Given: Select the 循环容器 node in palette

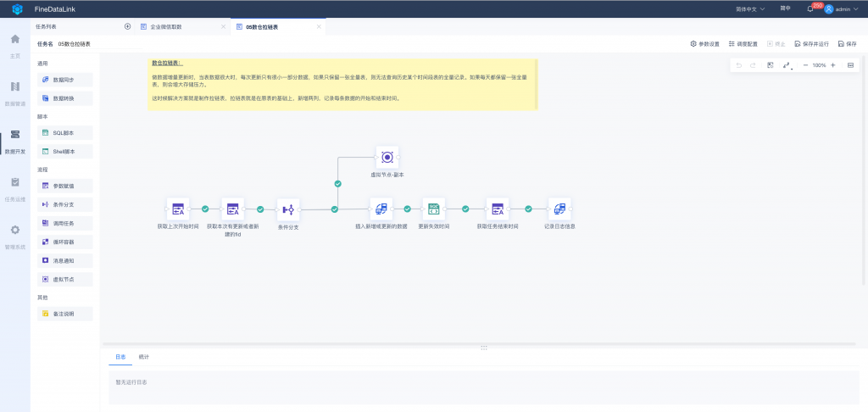Looking at the screenshot, I should pyautogui.click(x=64, y=242).
